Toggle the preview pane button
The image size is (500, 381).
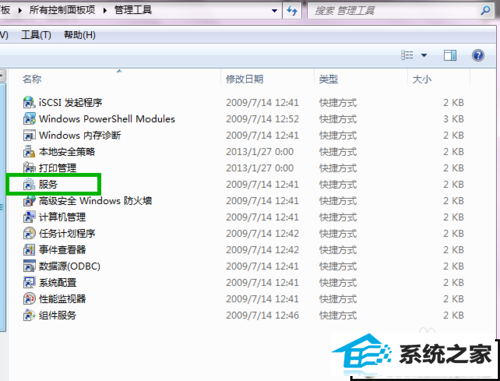point(450,55)
